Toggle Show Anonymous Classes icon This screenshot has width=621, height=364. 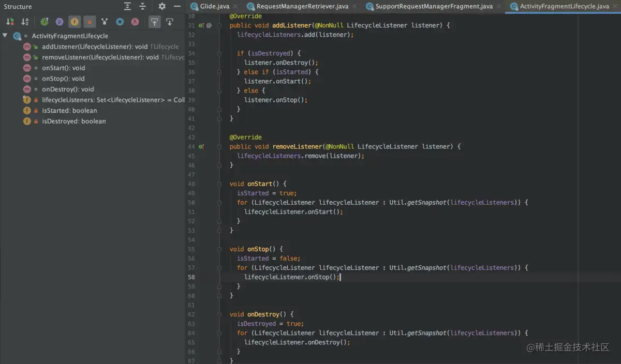pyautogui.click(x=105, y=22)
